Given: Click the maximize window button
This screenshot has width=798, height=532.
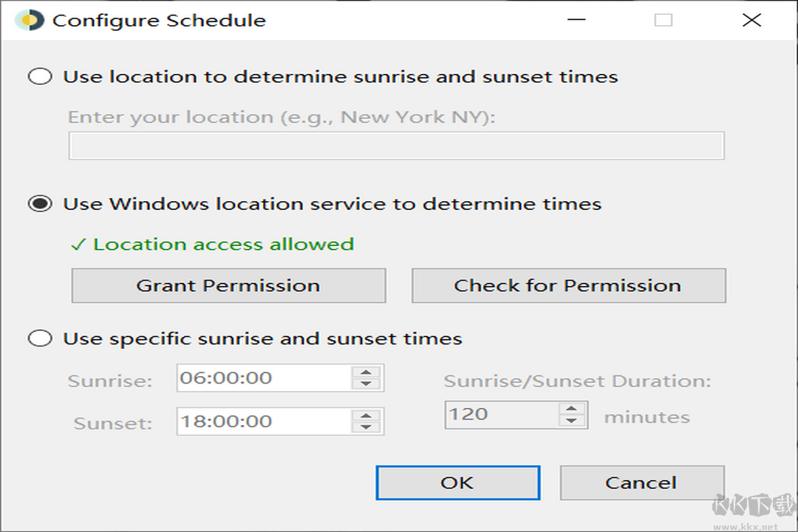Looking at the screenshot, I should [x=664, y=21].
